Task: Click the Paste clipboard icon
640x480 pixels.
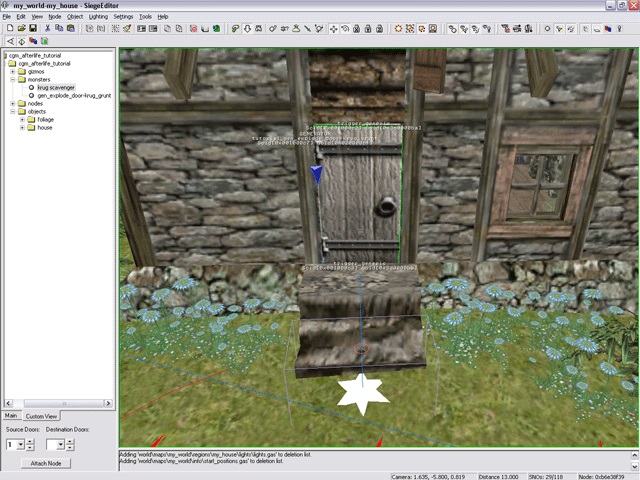Action: [71, 28]
